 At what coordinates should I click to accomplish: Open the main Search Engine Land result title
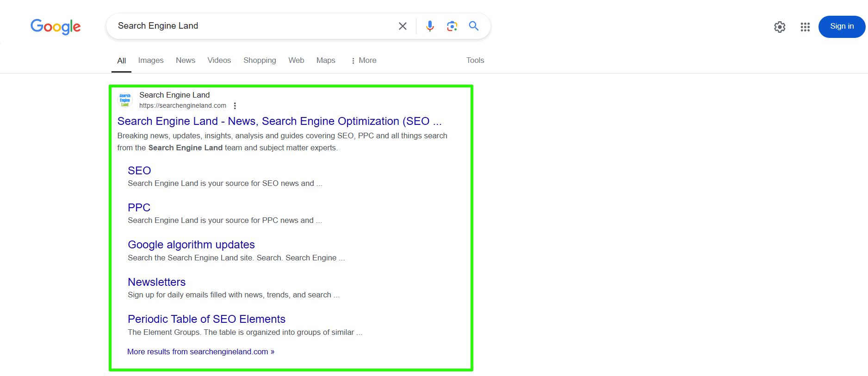tap(279, 121)
